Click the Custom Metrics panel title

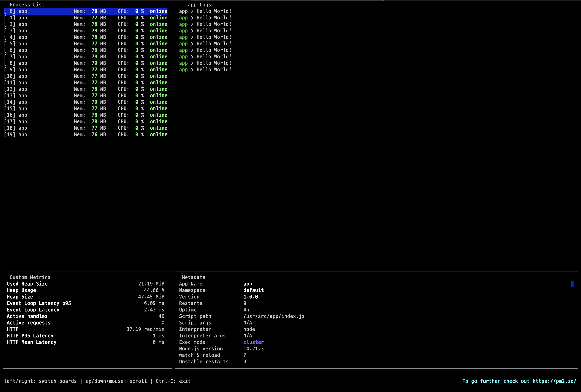coord(30,277)
